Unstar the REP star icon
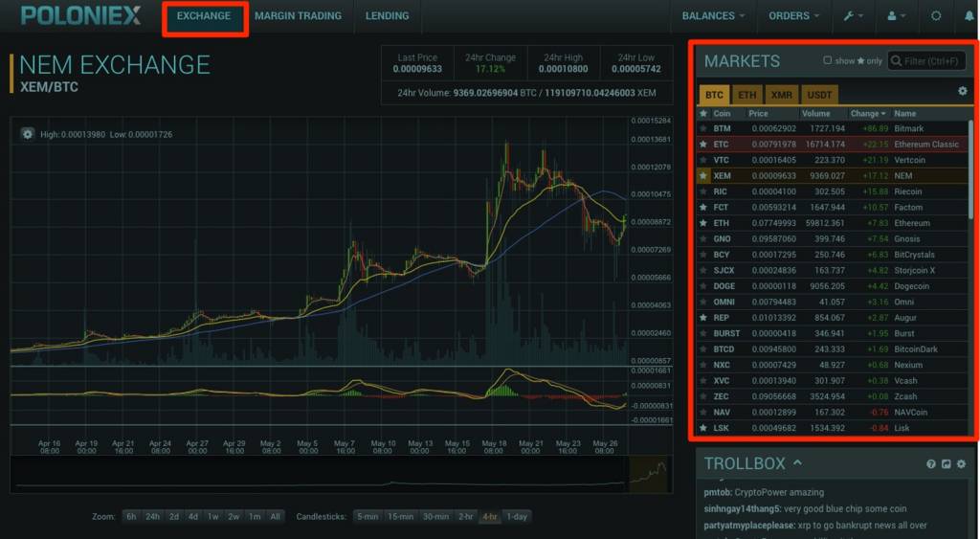Viewport: 980px width, 539px height. point(703,318)
